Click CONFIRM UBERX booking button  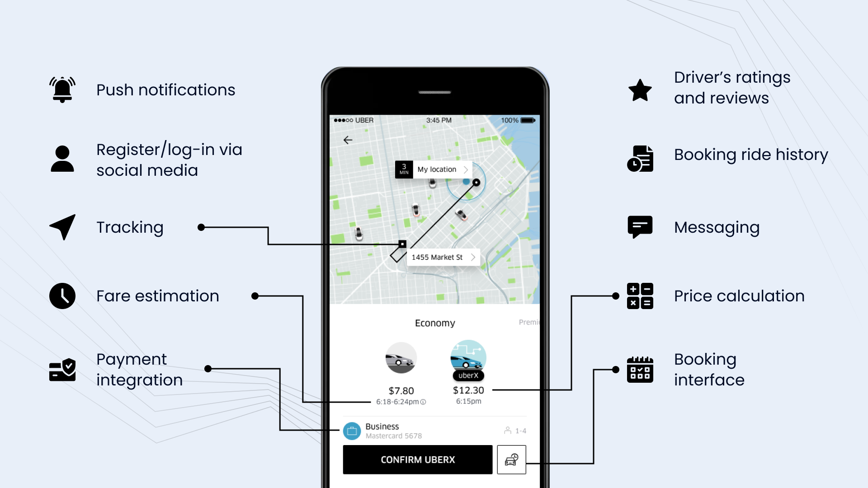coord(417,460)
